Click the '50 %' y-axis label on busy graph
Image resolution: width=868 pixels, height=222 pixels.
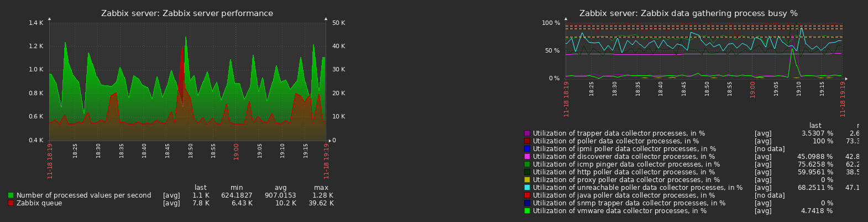point(553,50)
